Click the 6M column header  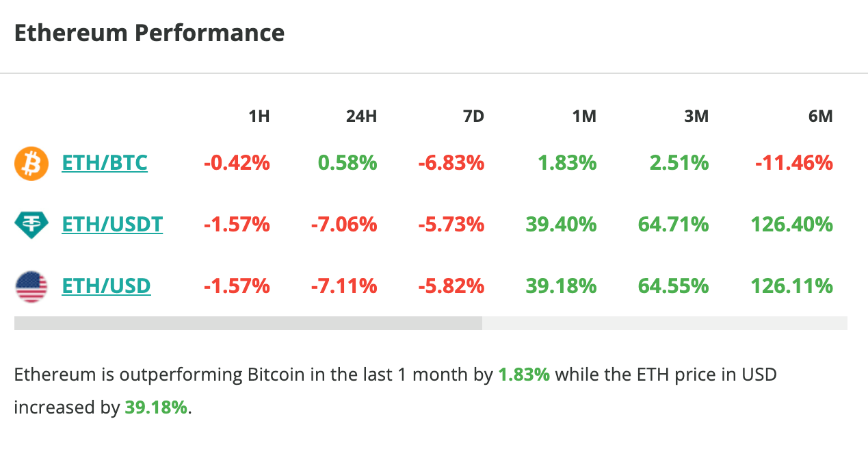(820, 116)
